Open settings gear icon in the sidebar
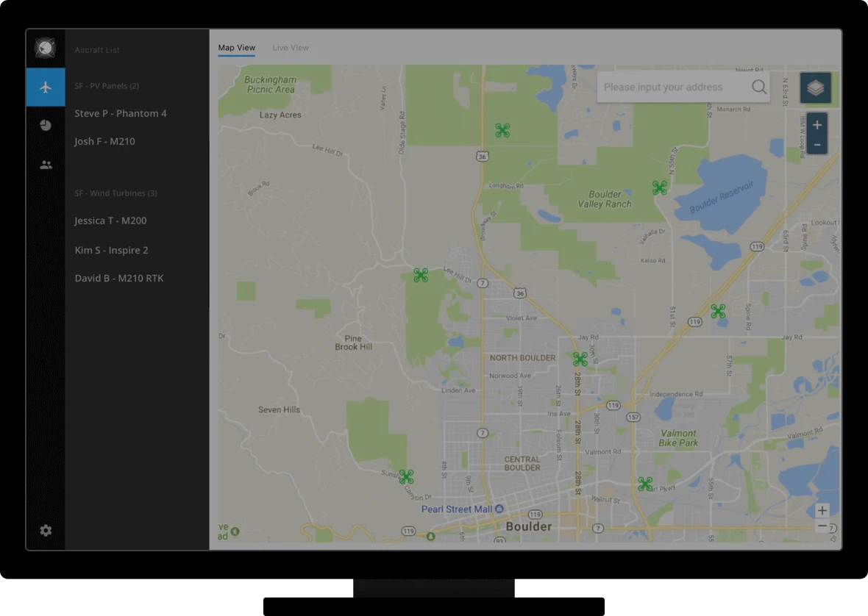This screenshot has width=868, height=616. (46, 530)
